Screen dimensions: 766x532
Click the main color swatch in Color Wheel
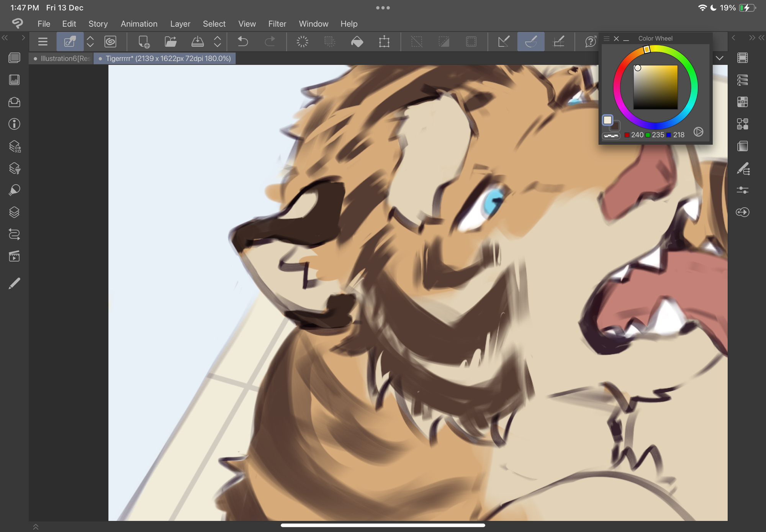[x=607, y=120]
